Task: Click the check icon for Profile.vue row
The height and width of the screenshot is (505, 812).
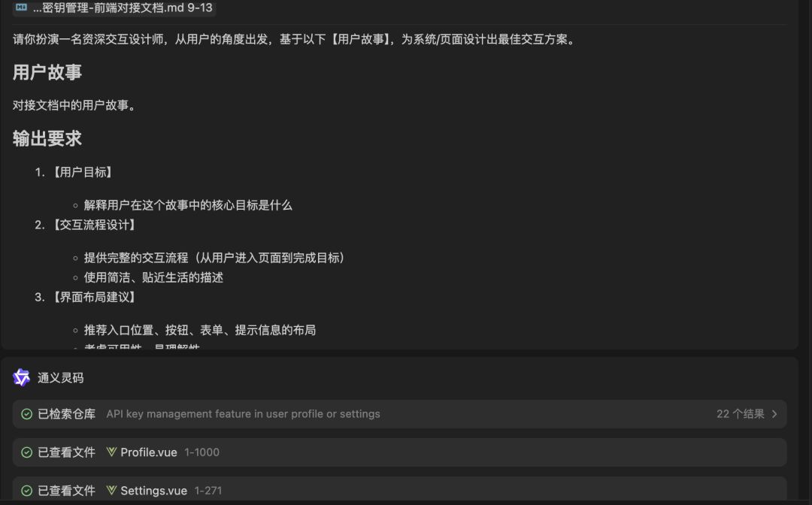Action: coord(26,452)
